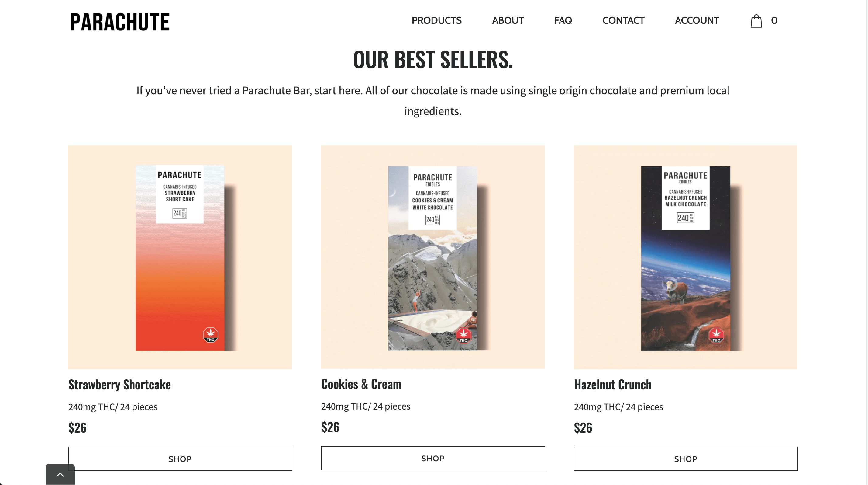Image resolution: width=868 pixels, height=485 pixels.
Task: Open the PRODUCTS menu
Action: click(x=436, y=21)
